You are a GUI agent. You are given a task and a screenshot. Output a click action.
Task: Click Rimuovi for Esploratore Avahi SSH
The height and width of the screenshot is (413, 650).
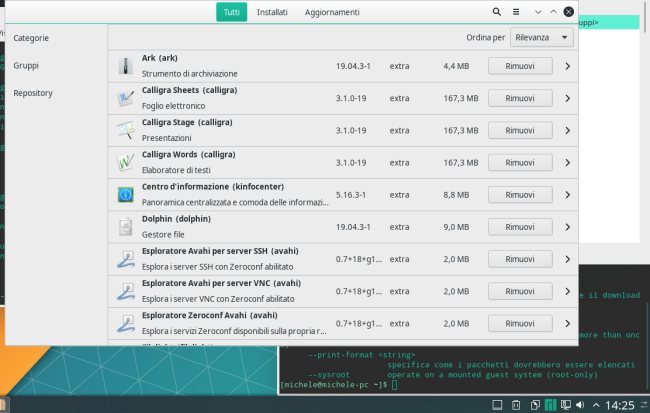pos(520,259)
